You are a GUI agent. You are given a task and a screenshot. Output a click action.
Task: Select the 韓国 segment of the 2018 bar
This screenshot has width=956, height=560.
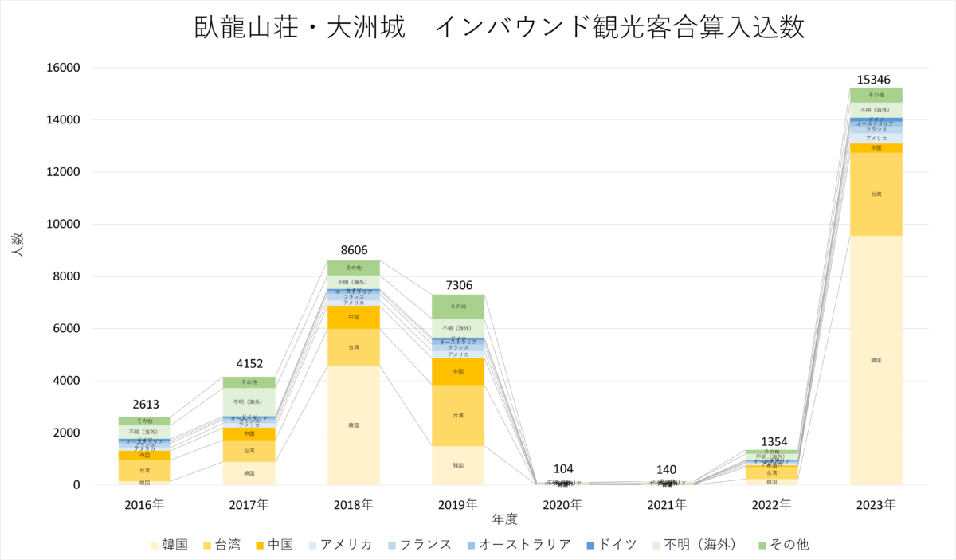pyautogui.click(x=353, y=425)
